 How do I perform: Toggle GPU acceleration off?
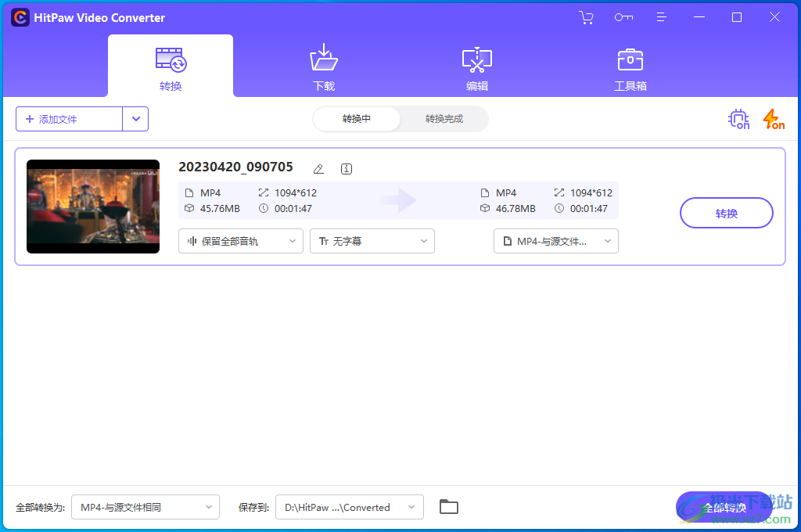[x=738, y=119]
